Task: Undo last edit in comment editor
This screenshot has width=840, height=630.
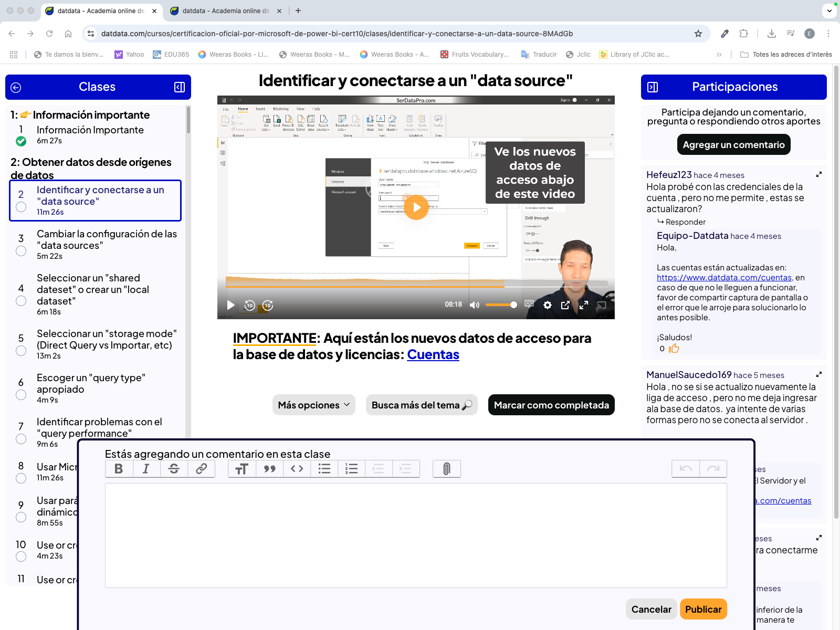Action: click(686, 469)
